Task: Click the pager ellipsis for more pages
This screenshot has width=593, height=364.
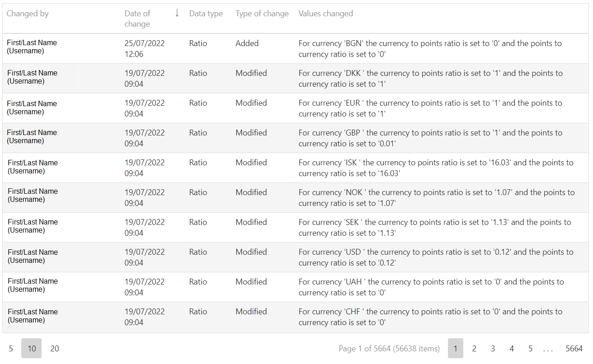Action: (x=548, y=348)
